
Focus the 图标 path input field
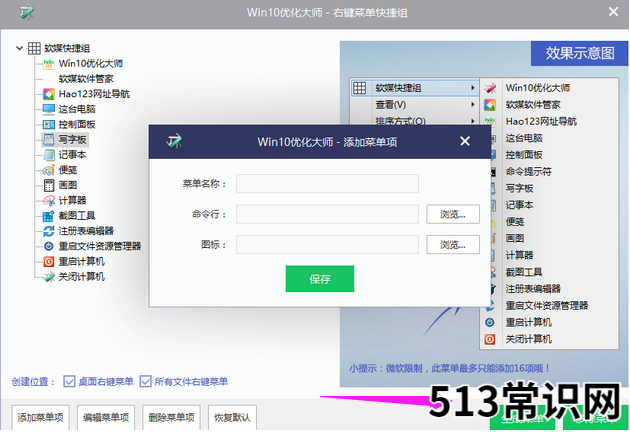pos(327,245)
